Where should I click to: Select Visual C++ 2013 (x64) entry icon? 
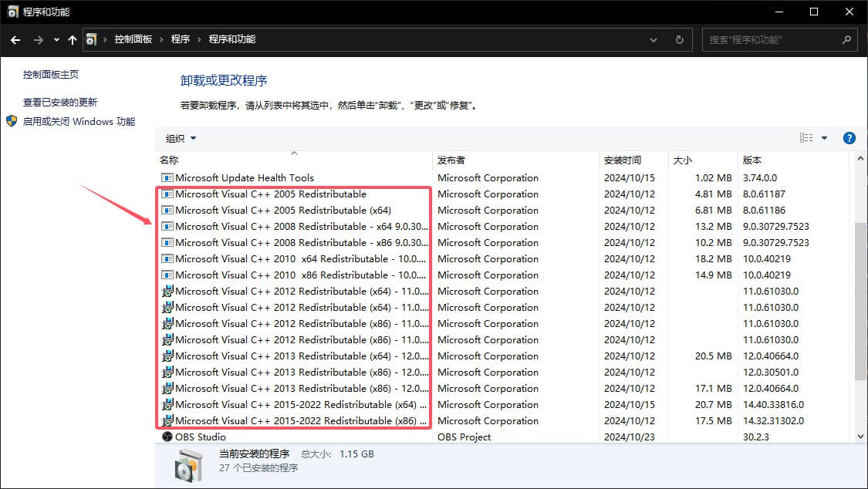pyautogui.click(x=167, y=356)
